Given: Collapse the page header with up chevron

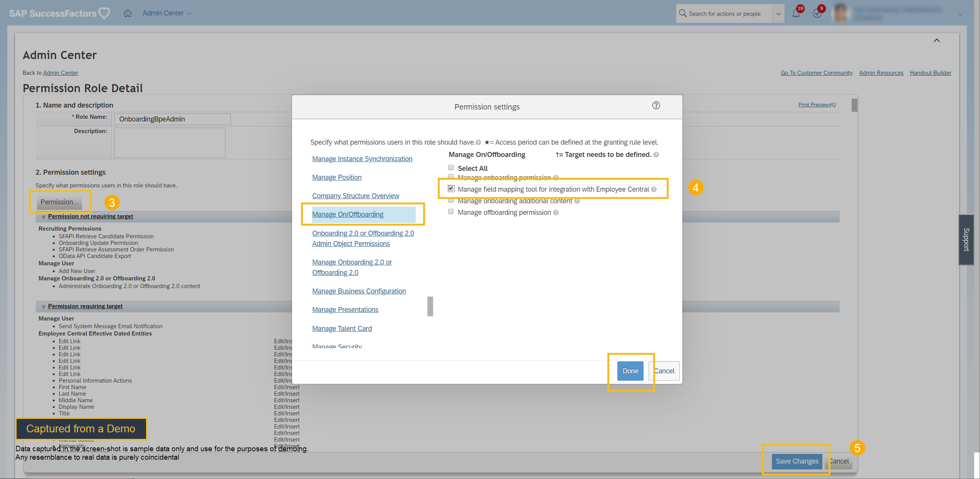Looking at the screenshot, I should click(x=937, y=40).
